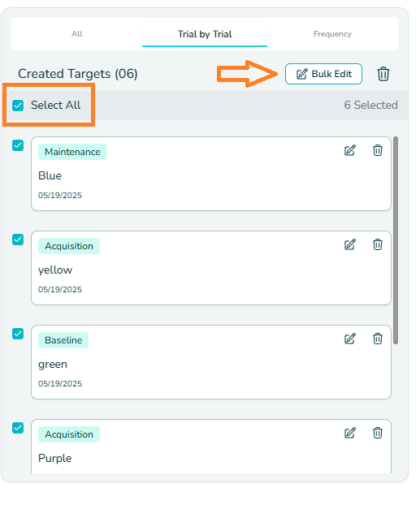Select the Trial by Trial tab
The width and height of the screenshot is (420, 505).
pos(205,34)
